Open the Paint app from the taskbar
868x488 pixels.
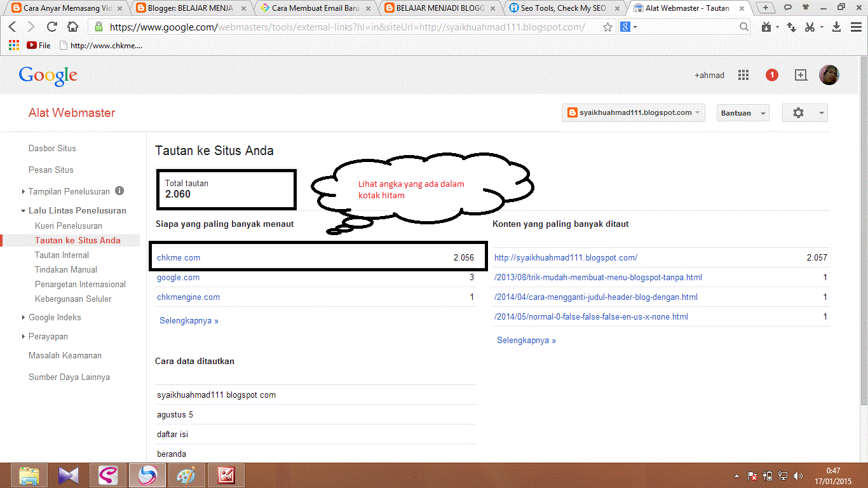pos(186,475)
